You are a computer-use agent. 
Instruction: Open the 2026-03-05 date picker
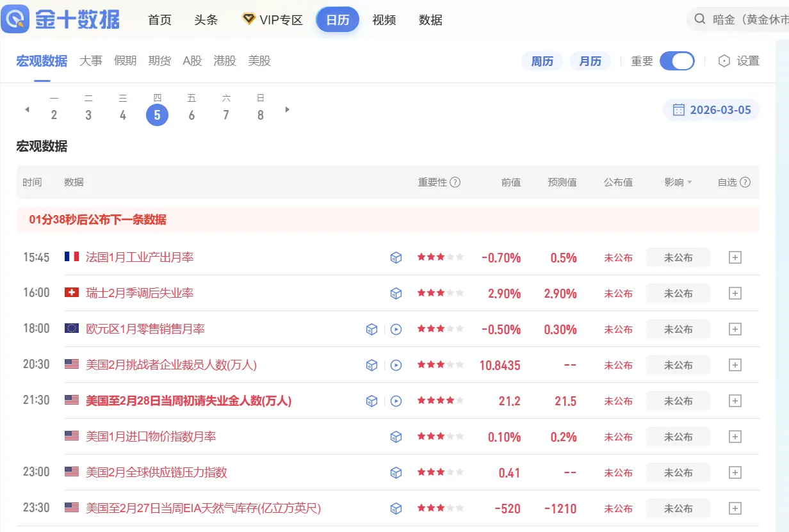pyautogui.click(x=712, y=110)
